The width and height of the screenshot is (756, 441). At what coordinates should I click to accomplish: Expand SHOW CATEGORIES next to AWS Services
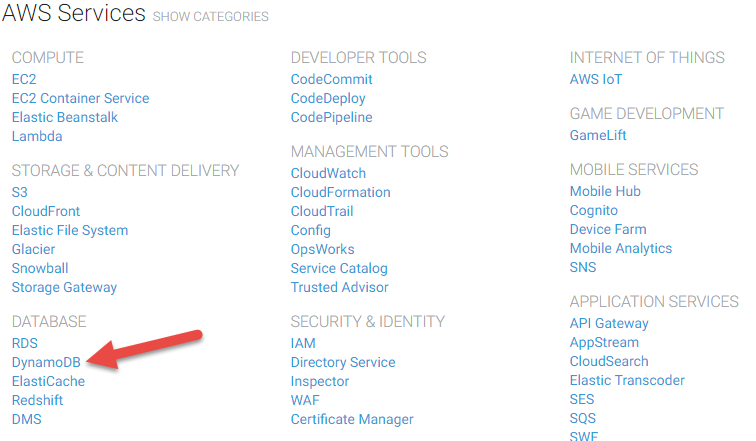pyautogui.click(x=210, y=17)
